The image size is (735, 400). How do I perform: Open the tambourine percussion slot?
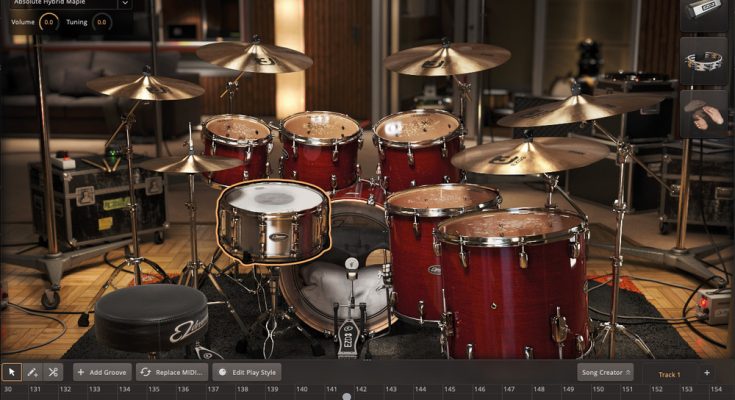703,61
